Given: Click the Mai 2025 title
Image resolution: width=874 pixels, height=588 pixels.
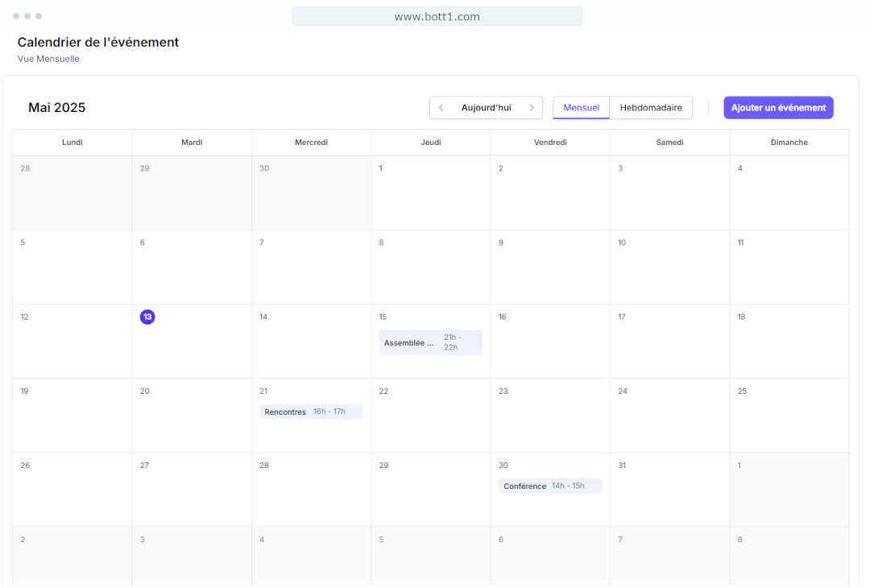Looking at the screenshot, I should [x=56, y=107].
